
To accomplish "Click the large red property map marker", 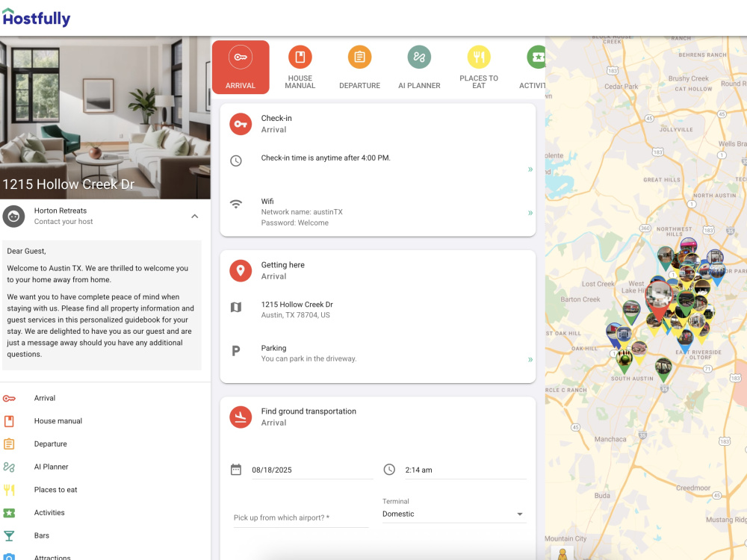I will coord(659,300).
